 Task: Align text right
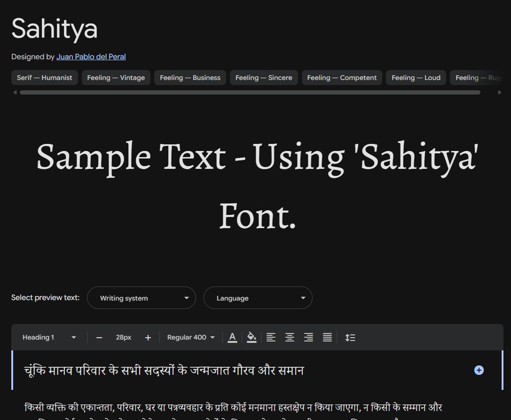308,338
